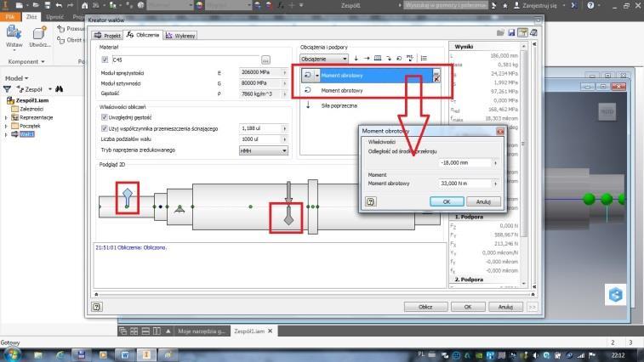Select the blue torque marker on shaft preview
The width and height of the screenshot is (644, 362).
coord(128,198)
